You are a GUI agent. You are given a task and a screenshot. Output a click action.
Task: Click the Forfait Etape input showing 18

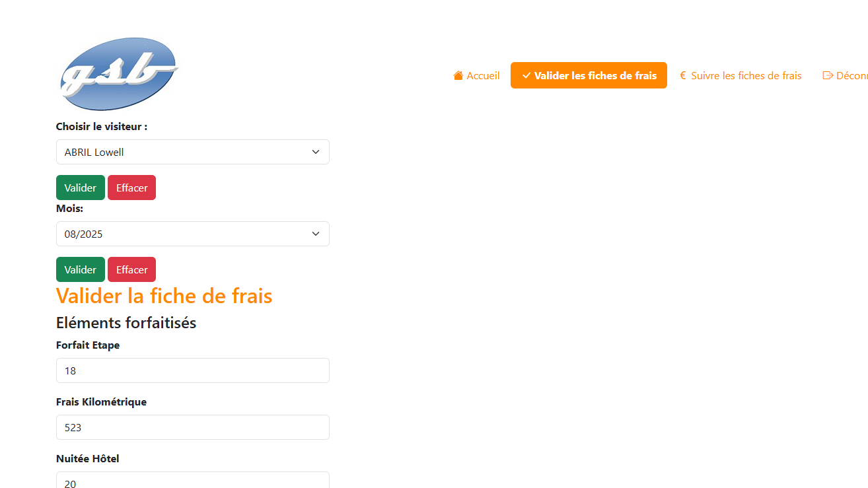coord(192,370)
